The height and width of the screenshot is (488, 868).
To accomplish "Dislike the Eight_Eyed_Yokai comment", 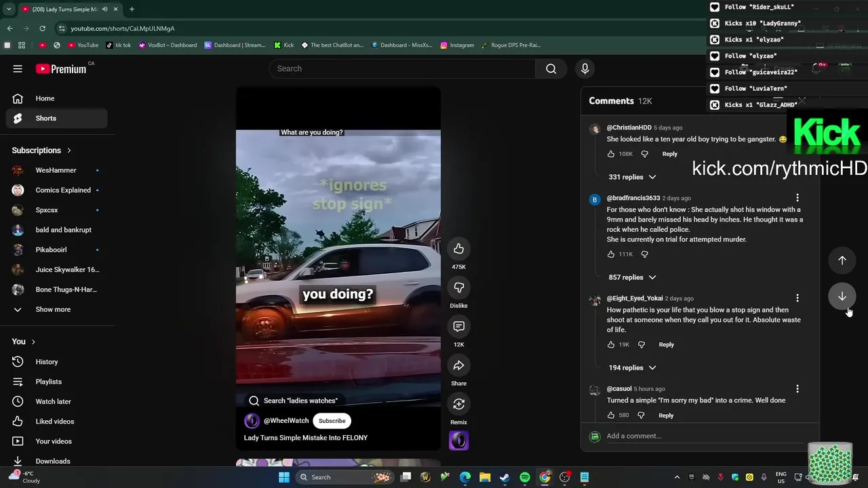I will click(x=642, y=344).
